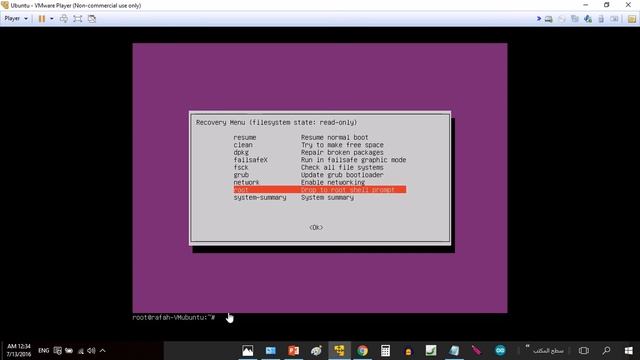Click the blue arrow device expander
The height and width of the screenshot is (360, 640).
point(539,18)
